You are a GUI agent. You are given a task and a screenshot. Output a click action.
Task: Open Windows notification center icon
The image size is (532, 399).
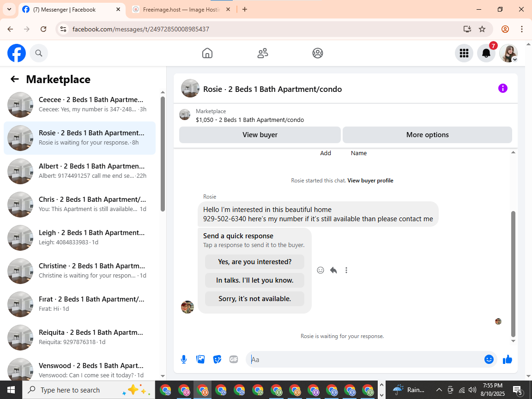[x=517, y=390]
